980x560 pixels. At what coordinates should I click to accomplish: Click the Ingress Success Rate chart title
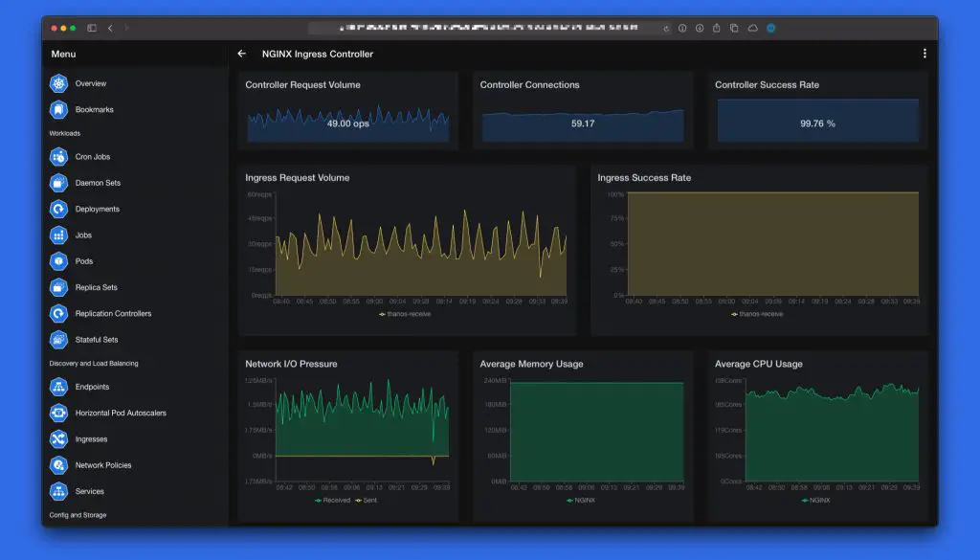644,177
